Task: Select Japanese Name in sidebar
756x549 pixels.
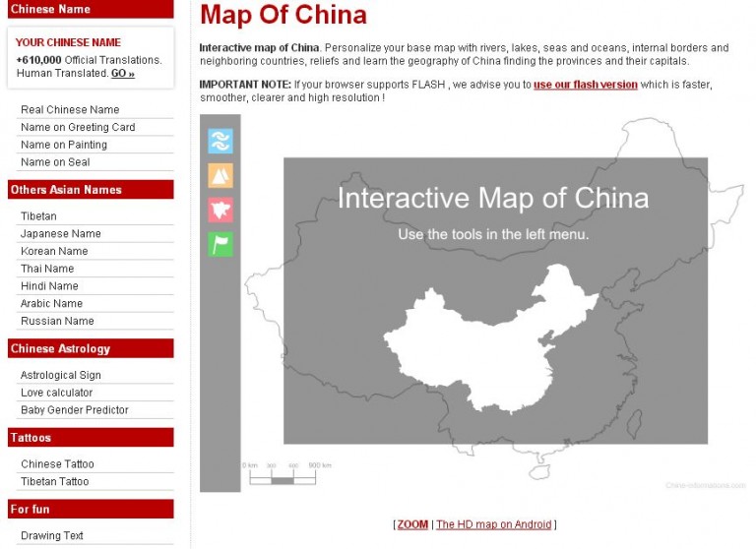Action: (x=61, y=234)
